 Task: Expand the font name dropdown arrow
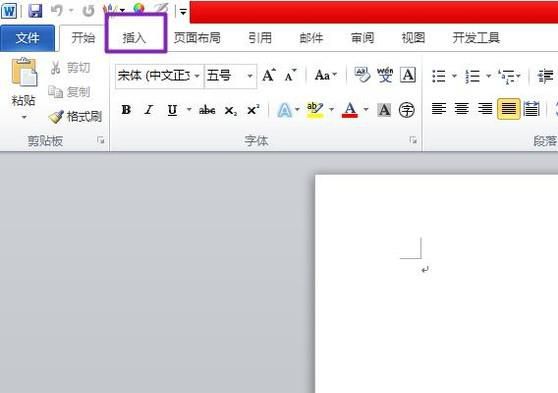tap(197, 76)
